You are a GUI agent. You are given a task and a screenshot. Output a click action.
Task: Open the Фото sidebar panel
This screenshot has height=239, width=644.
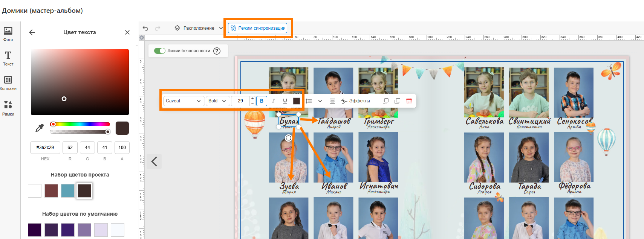[x=8, y=34]
